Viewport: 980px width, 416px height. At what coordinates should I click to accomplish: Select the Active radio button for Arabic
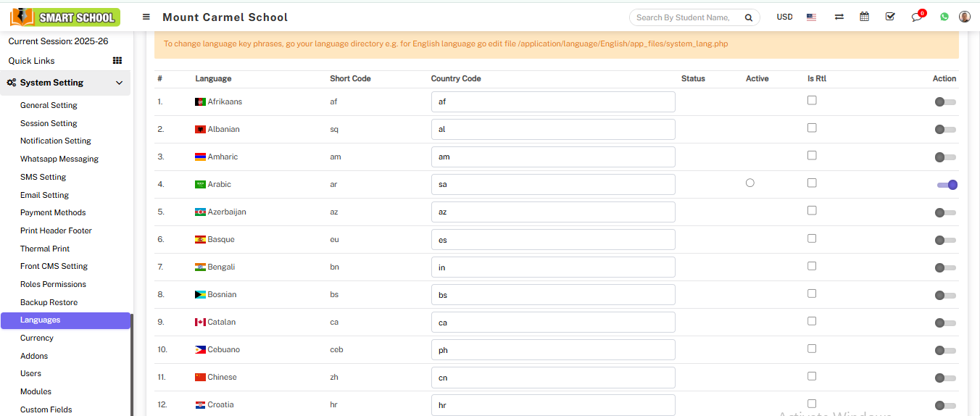pos(749,183)
